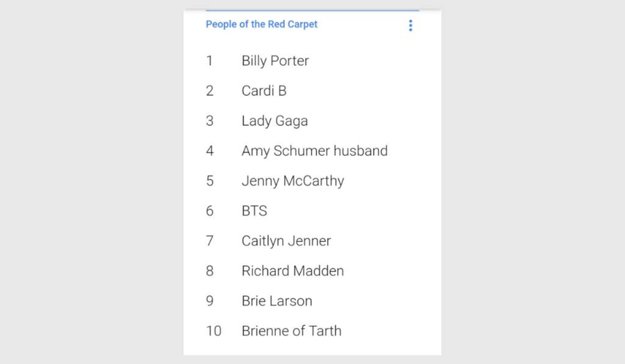The height and width of the screenshot is (364, 625).
Task: Choose the Lady Gaga result
Action: (275, 121)
